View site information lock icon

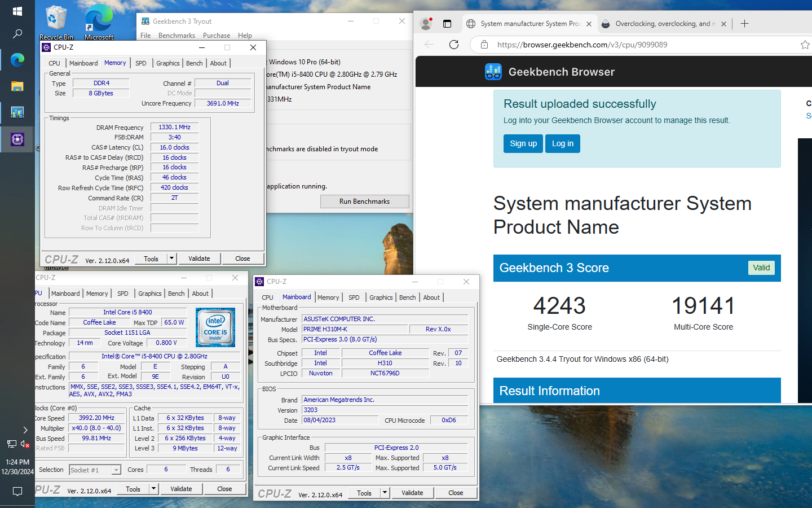pyautogui.click(x=484, y=45)
